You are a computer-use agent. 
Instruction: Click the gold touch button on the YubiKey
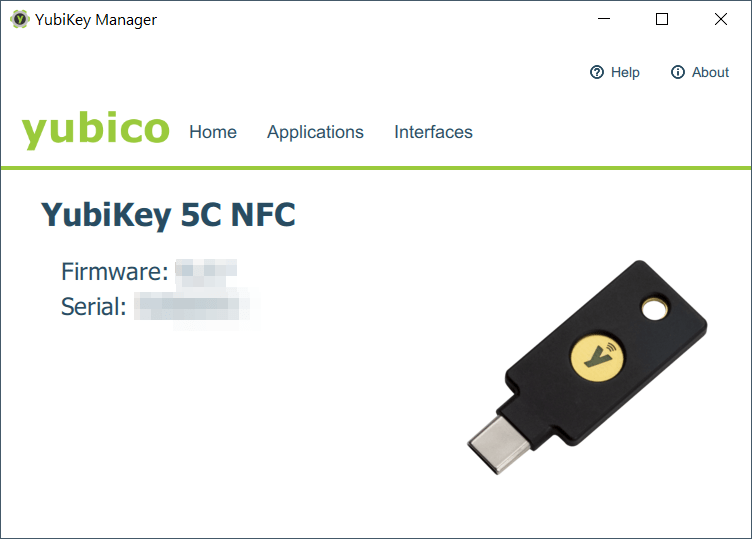point(598,356)
